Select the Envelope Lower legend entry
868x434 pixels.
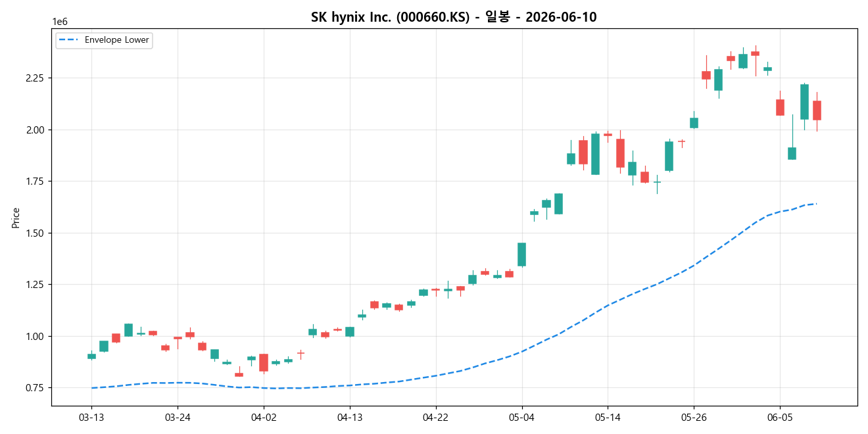[104, 40]
